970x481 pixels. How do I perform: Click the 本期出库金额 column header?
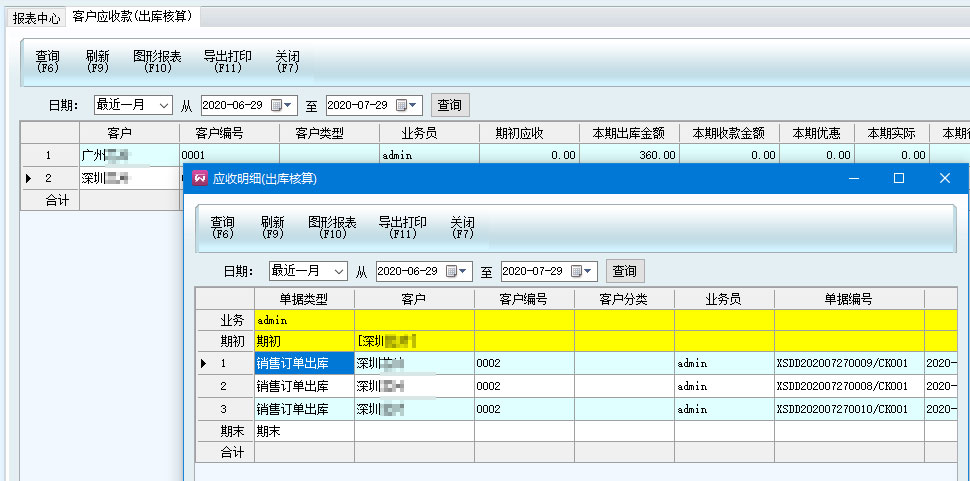(630, 133)
